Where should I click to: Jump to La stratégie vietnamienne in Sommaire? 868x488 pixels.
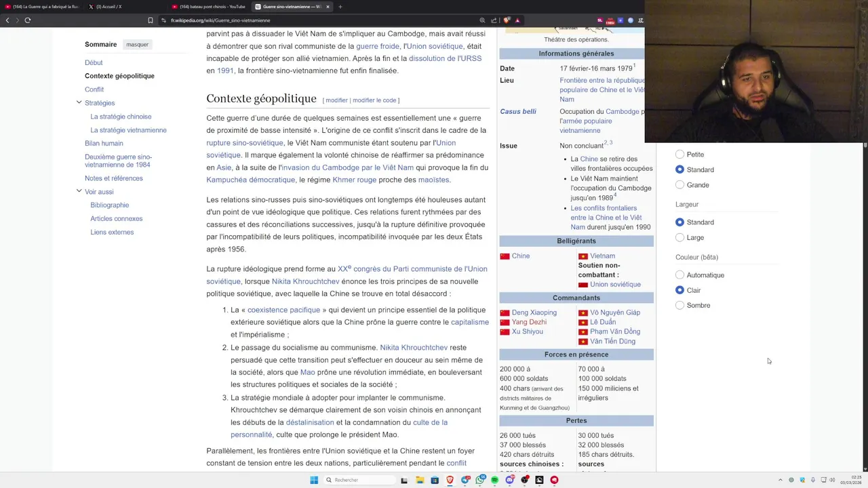[x=128, y=130]
